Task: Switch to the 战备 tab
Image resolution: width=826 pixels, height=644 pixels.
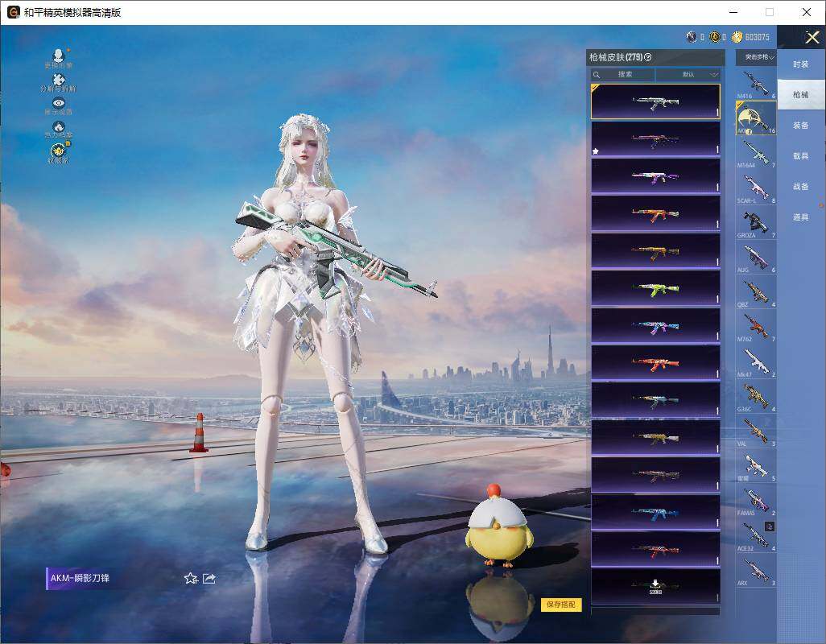Action: point(801,187)
